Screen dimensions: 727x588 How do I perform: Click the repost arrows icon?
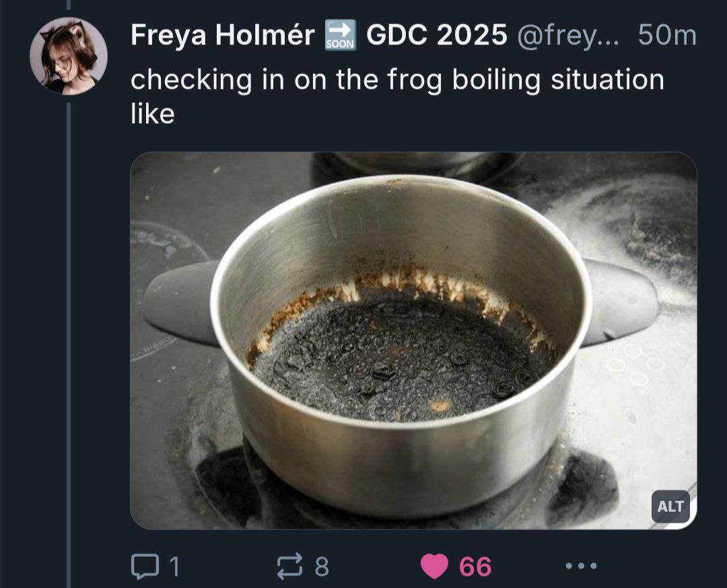tap(289, 566)
